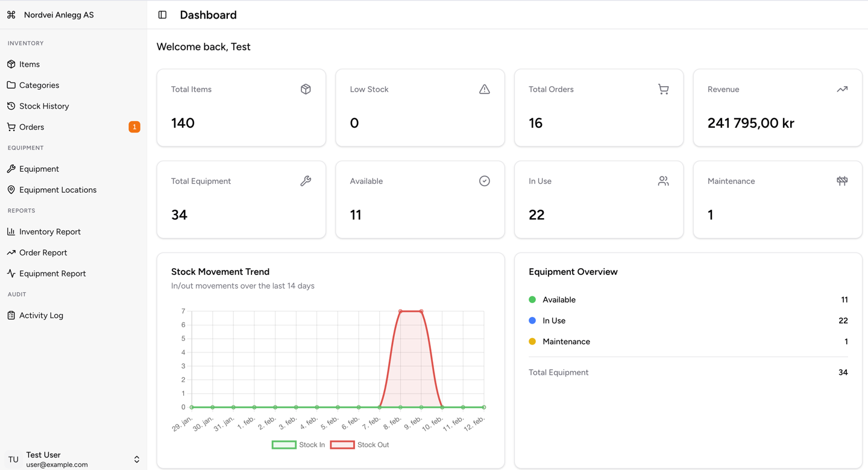
Task: Click the orange notification badge on Orders
Action: 134,127
